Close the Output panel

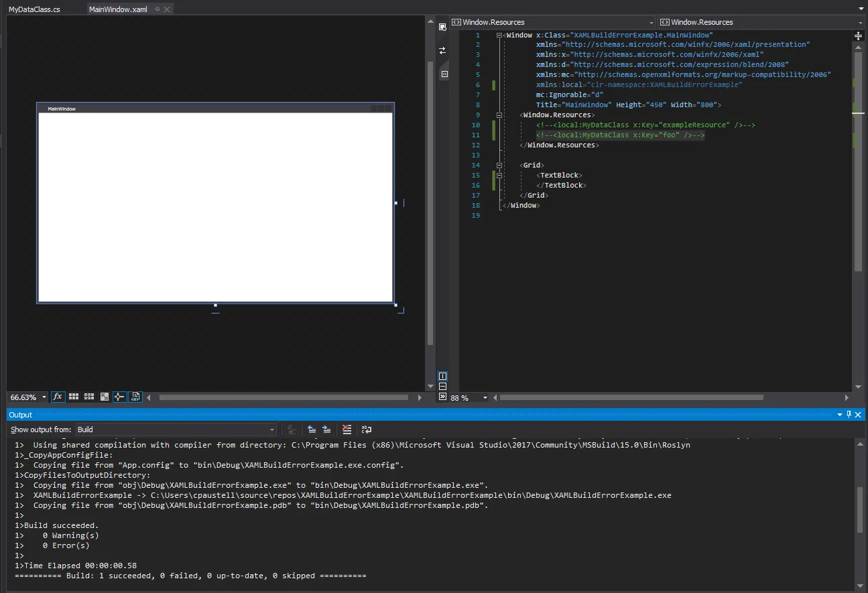pyautogui.click(x=859, y=415)
